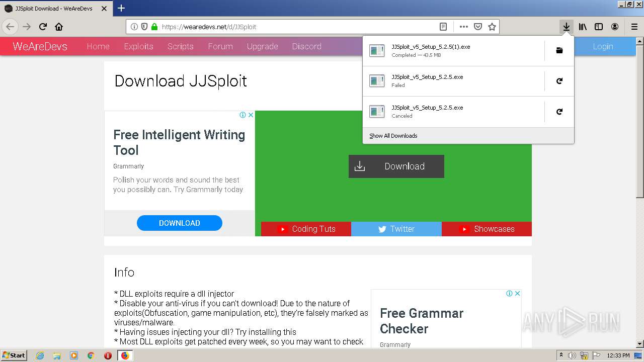Click the WeAreDevs site logo
The height and width of the screenshot is (362, 644).
[40, 46]
